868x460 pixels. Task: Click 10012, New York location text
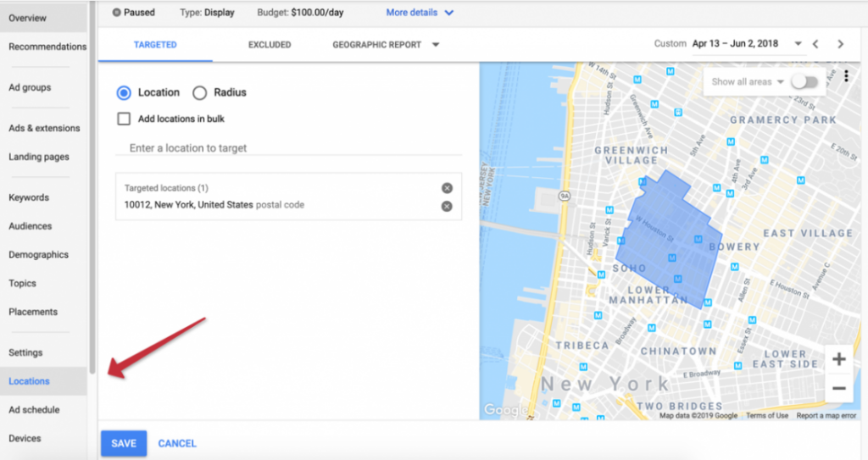(x=188, y=205)
